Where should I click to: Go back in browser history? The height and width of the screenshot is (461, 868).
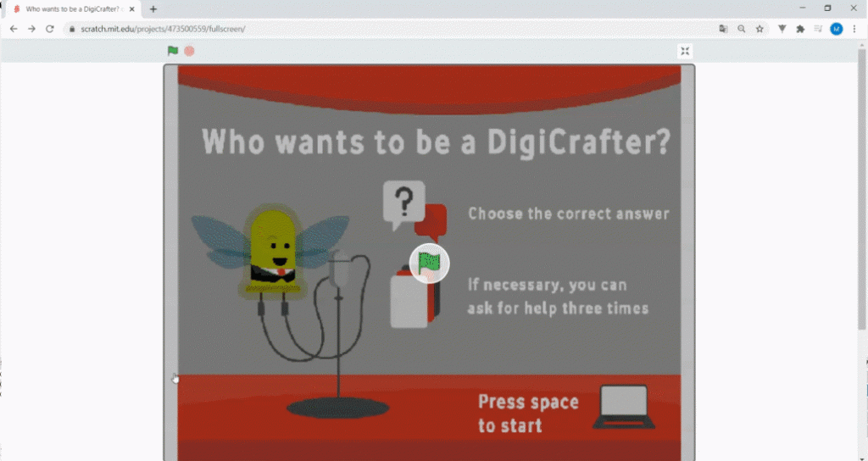(x=14, y=29)
